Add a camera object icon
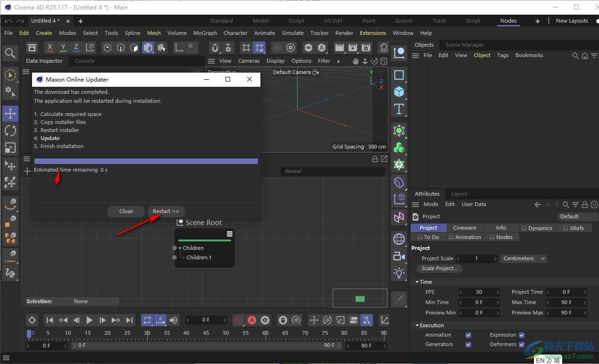The image size is (599, 364). (x=399, y=256)
